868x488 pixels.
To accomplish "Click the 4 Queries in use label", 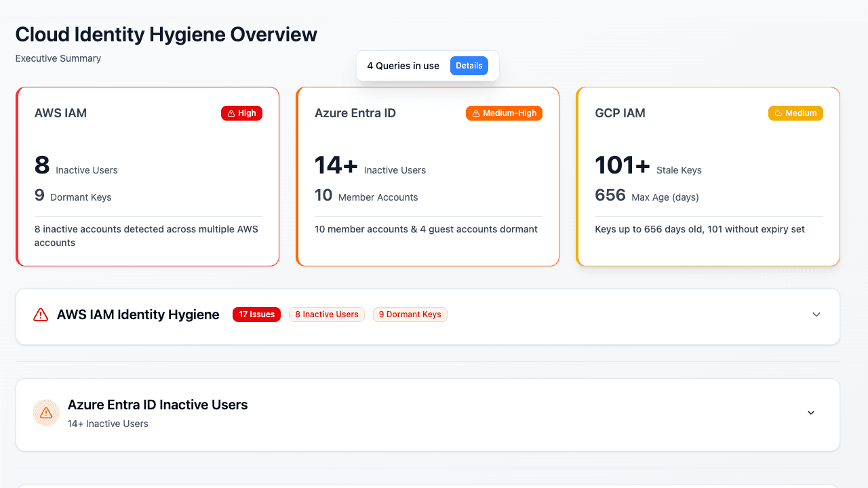I will [x=403, y=66].
